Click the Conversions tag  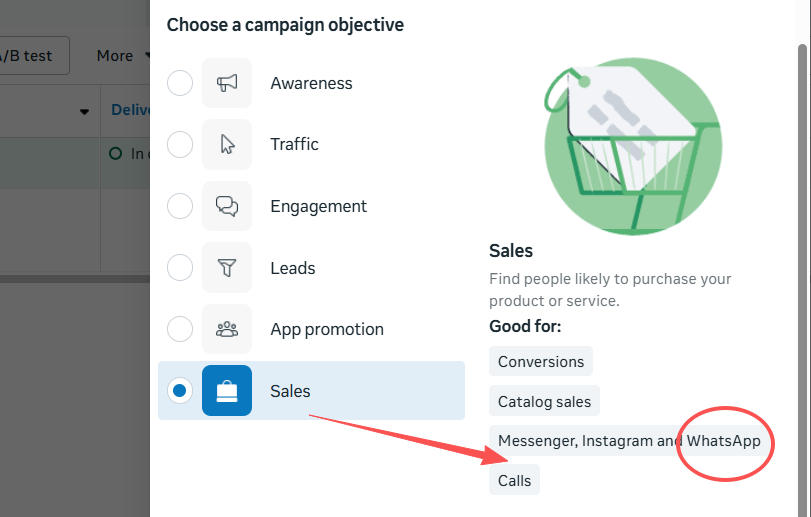541,361
